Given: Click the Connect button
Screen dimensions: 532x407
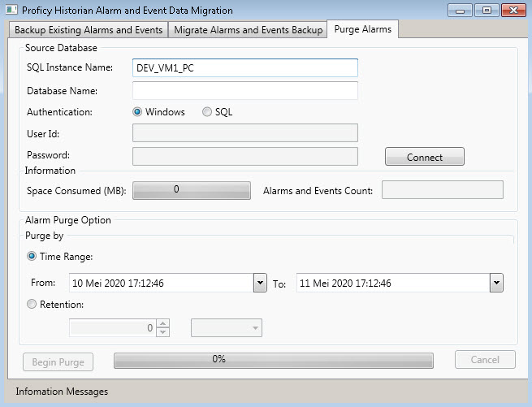Looking at the screenshot, I should (x=425, y=157).
